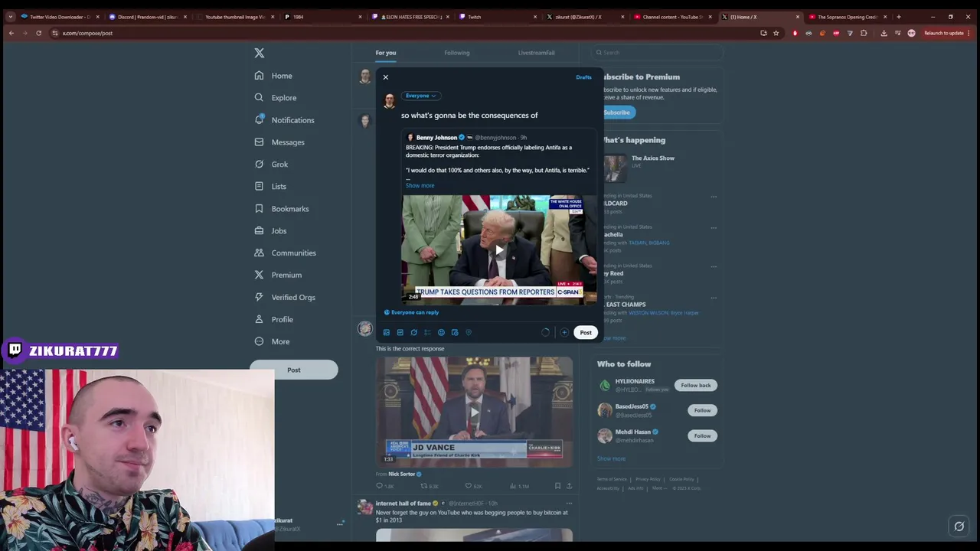Click Subscribe in the Premium panel

[616, 112]
